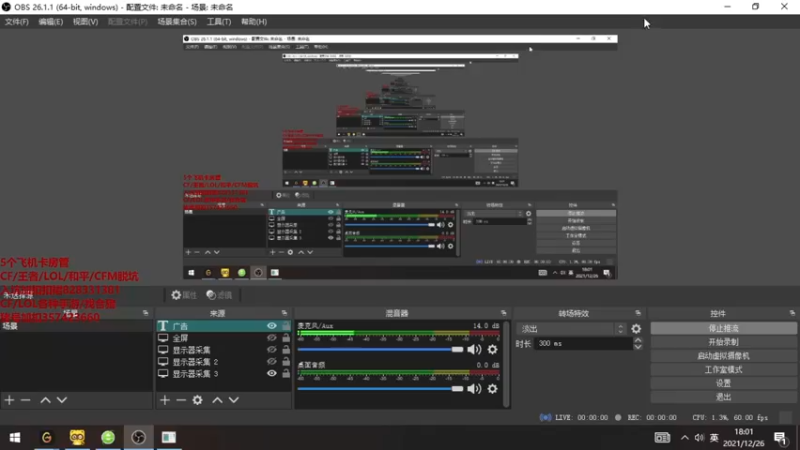Open the 视图(V) menu
Image resolution: width=800 pixels, height=450 pixels.
85,21
